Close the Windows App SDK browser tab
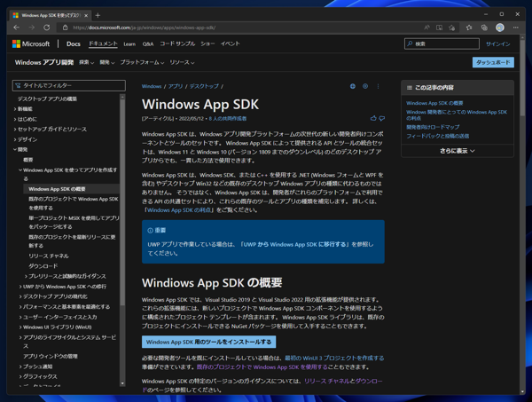The image size is (532, 402). click(x=86, y=15)
